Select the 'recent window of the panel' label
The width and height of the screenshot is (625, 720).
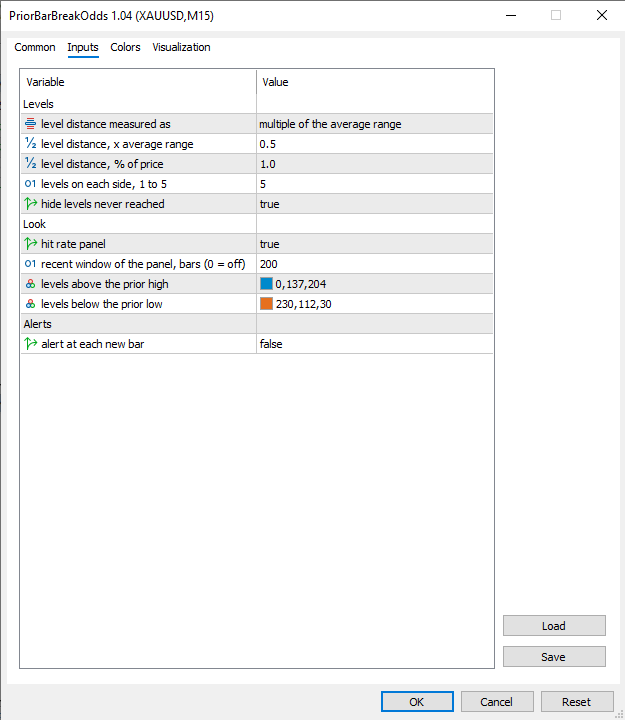(x=143, y=264)
